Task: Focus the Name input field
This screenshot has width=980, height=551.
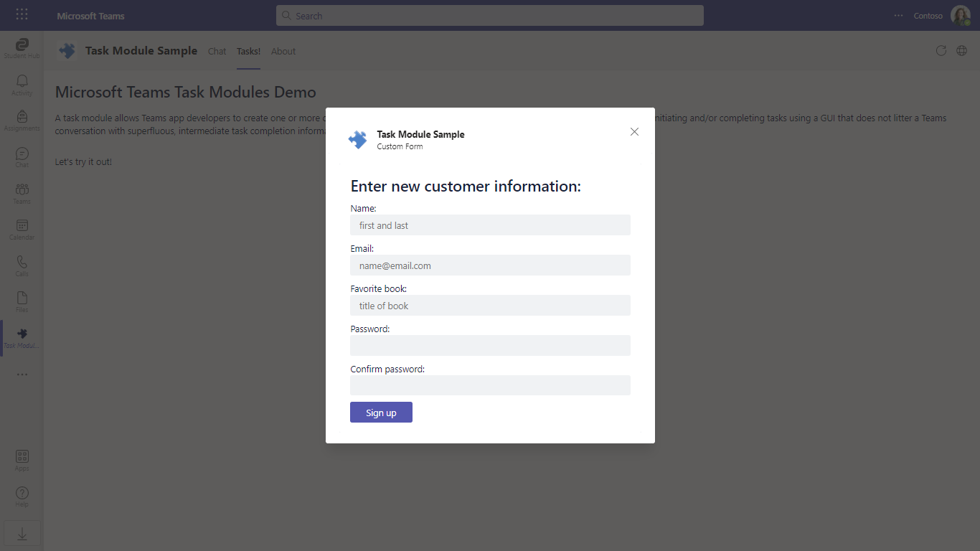Action: point(490,225)
